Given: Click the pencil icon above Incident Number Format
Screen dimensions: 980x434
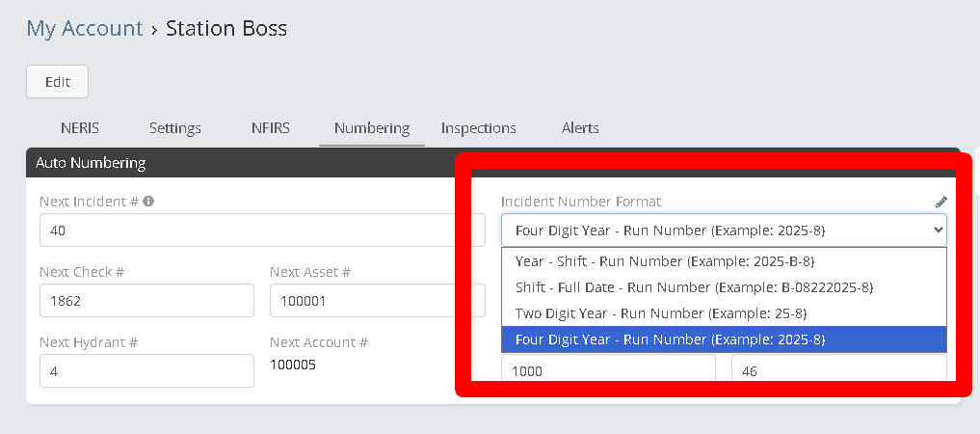Looking at the screenshot, I should coord(940,203).
